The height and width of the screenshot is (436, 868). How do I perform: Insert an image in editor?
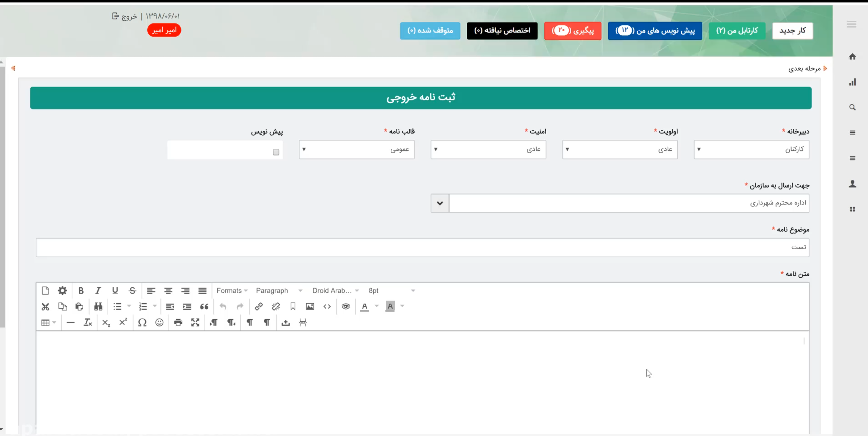310,306
